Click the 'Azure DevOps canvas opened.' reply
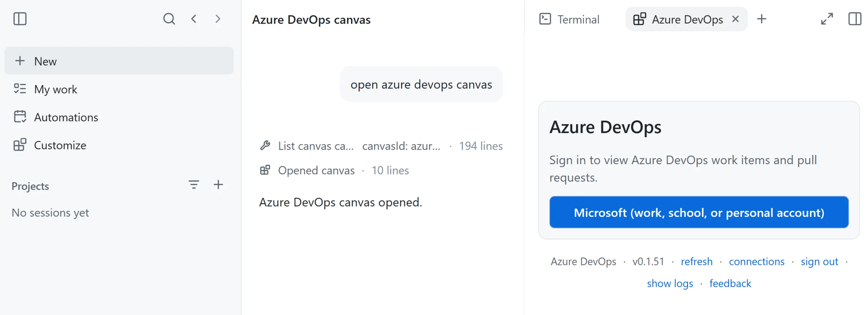 point(341,202)
